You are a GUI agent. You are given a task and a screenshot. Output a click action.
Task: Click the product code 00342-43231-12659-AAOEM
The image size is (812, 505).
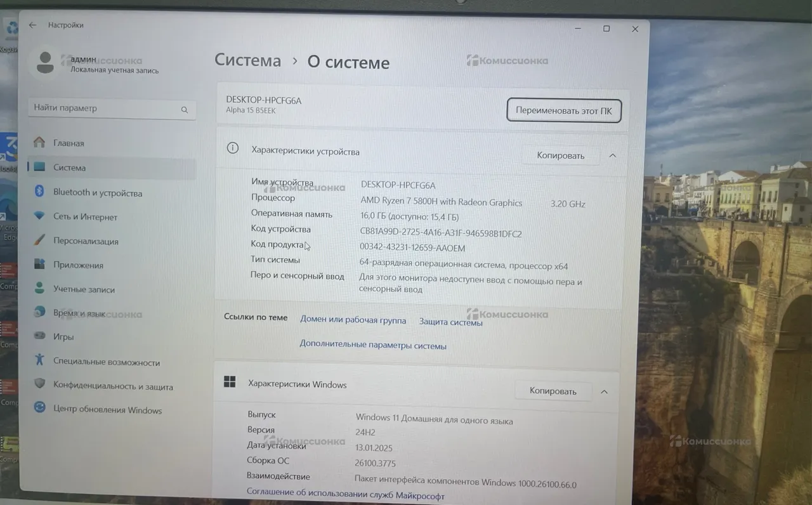pyautogui.click(x=412, y=248)
